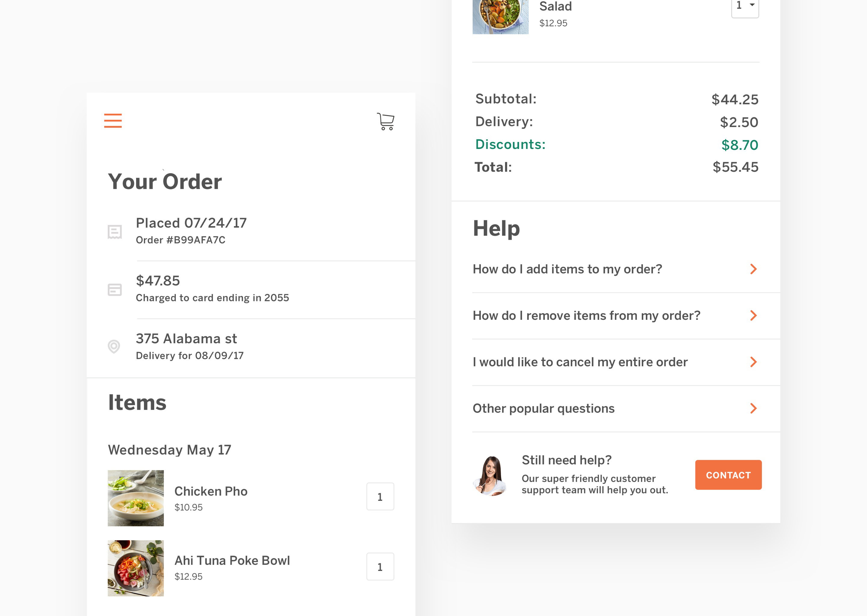Click the Ahi Tuna Poke Bowl quantity box
The height and width of the screenshot is (616, 867).
pyautogui.click(x=380, y=567)
